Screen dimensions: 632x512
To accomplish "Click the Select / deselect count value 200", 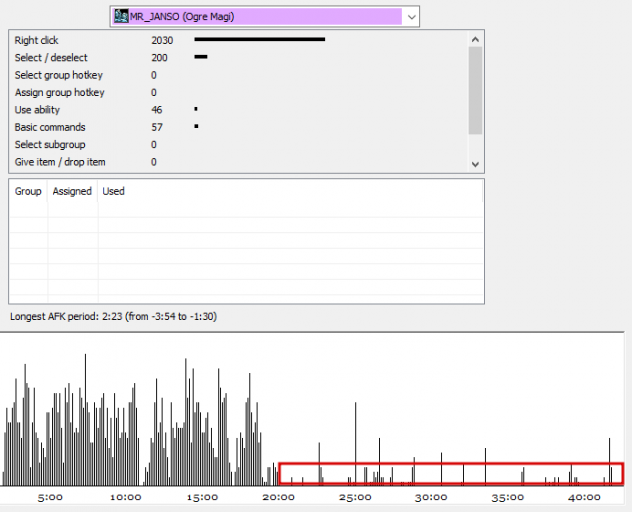I will pyautogui.click(x=159, y=58).
